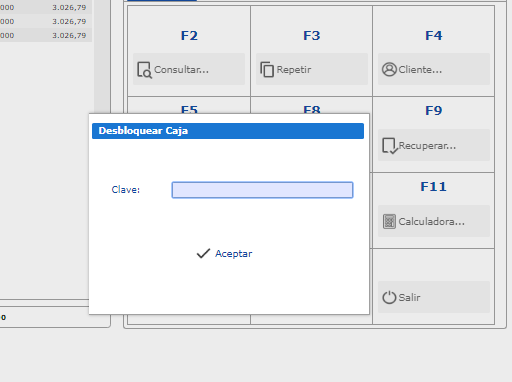Open the Cliente... button under F4
Image resolution: width=512 pixels, height=382 pixels.
(434, 69)
